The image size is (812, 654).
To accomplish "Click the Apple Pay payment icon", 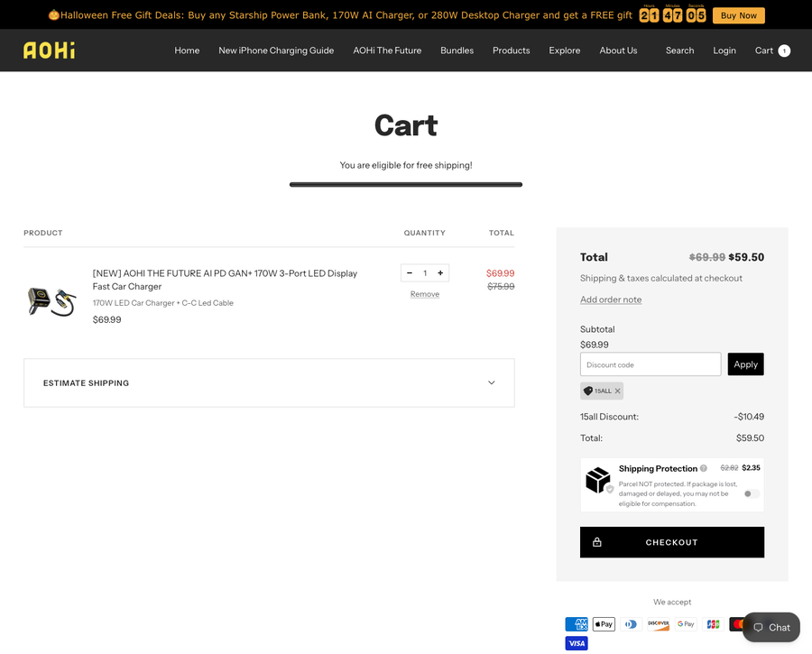I will [604, 624].
